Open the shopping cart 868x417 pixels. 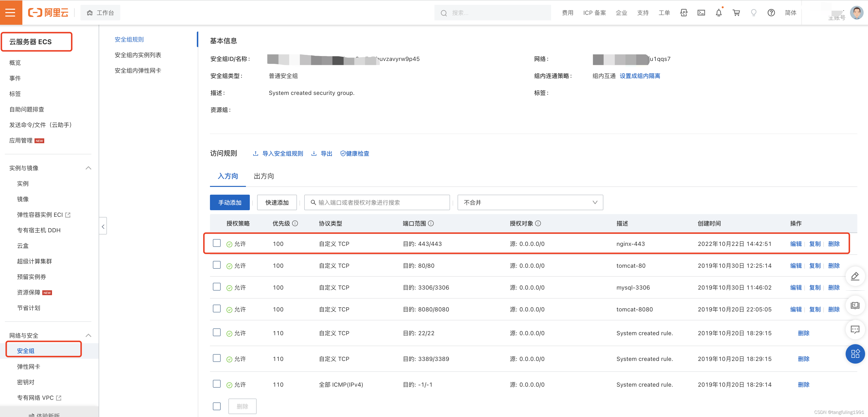pyautogui.click(x=736, y=13)
